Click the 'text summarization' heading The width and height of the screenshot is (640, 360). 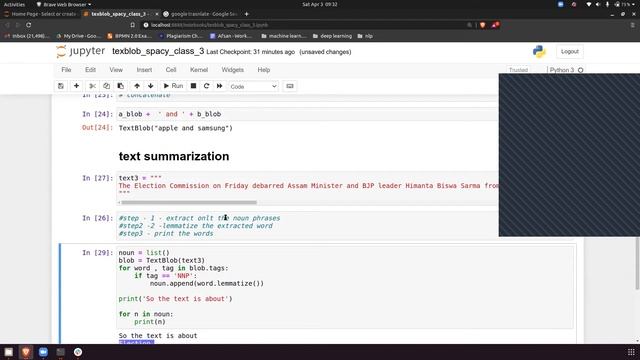174,156
